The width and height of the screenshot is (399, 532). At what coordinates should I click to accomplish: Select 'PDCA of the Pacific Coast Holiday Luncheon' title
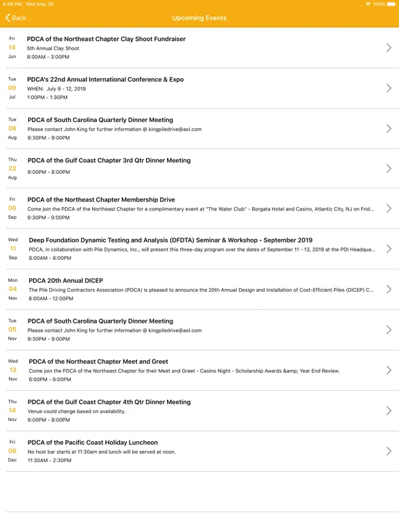93,443
